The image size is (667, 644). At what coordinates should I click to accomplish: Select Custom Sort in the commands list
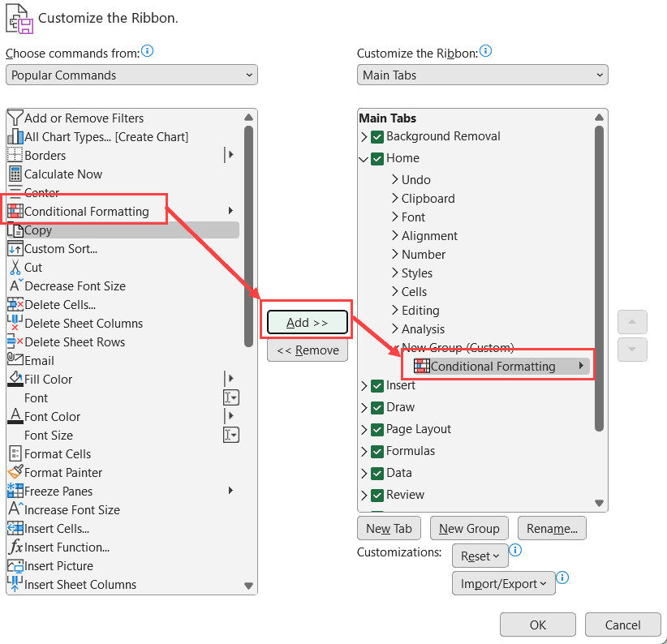tap(61, 249)
